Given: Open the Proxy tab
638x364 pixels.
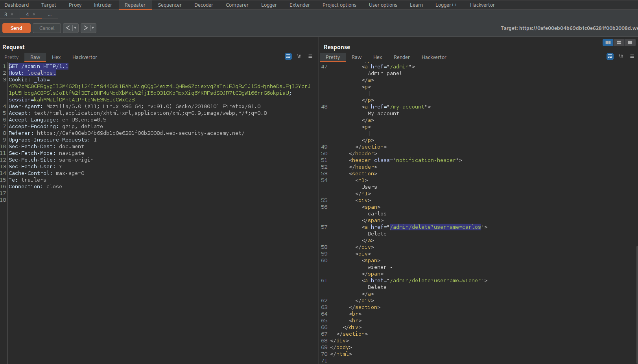Looking at the screenshot, I should point(75,5).
